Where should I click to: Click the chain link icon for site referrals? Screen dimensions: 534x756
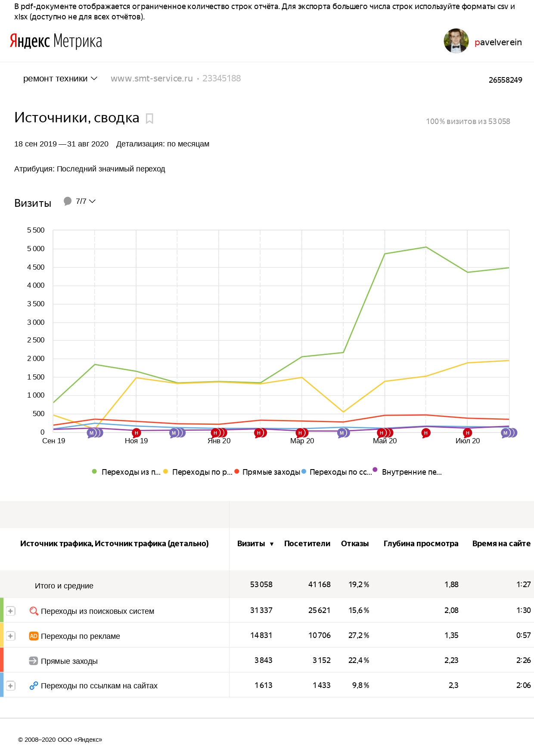[34, 686]
